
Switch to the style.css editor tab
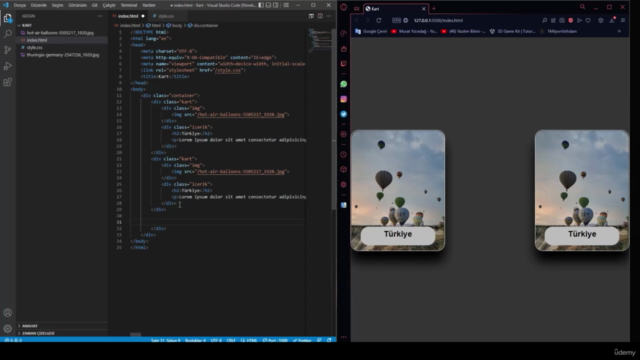(x=166, y=16)
